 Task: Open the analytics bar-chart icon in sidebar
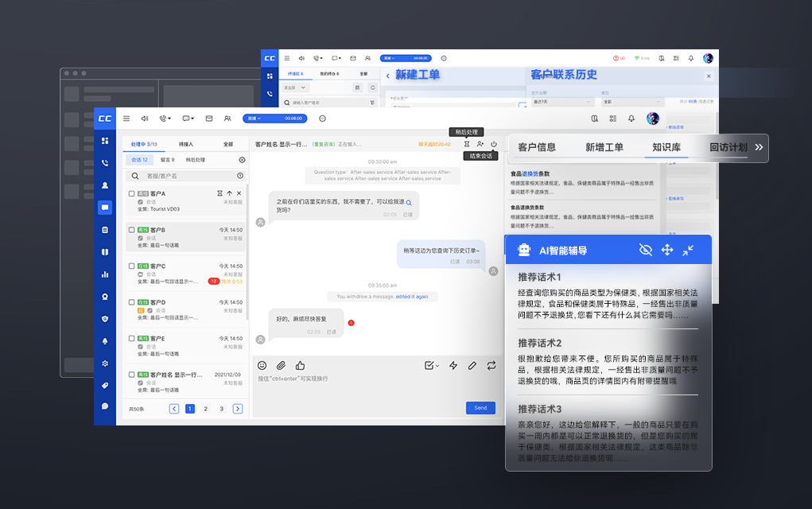[103, 274]
